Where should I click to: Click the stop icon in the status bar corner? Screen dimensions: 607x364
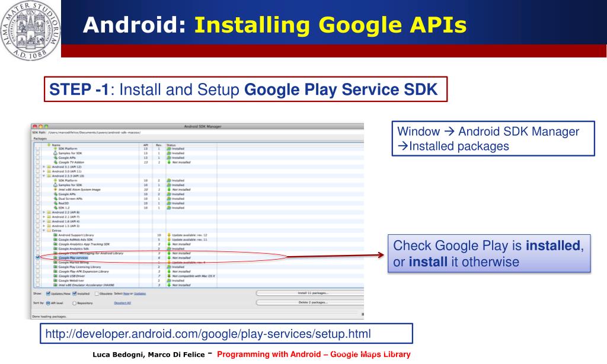tap(363, 314)
